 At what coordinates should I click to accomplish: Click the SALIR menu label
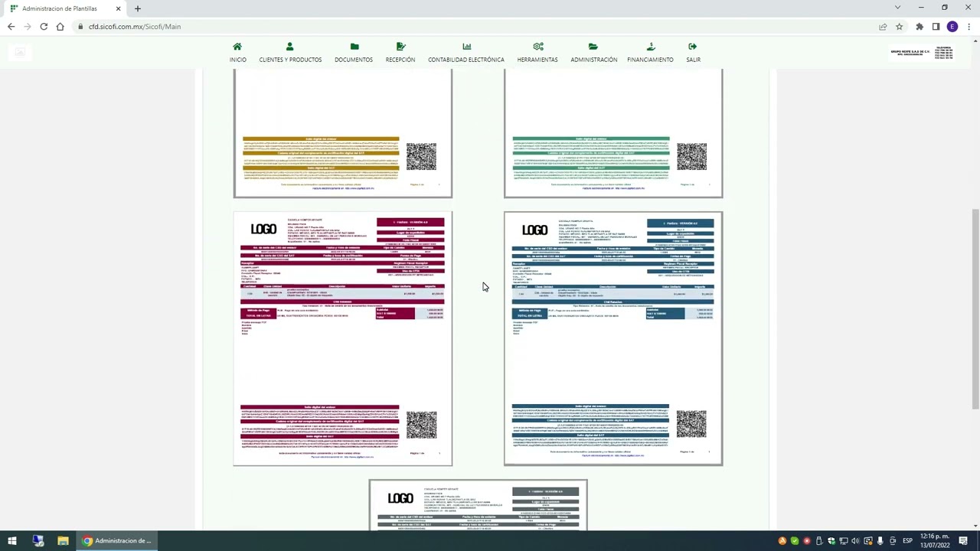(x=693, y=60)
